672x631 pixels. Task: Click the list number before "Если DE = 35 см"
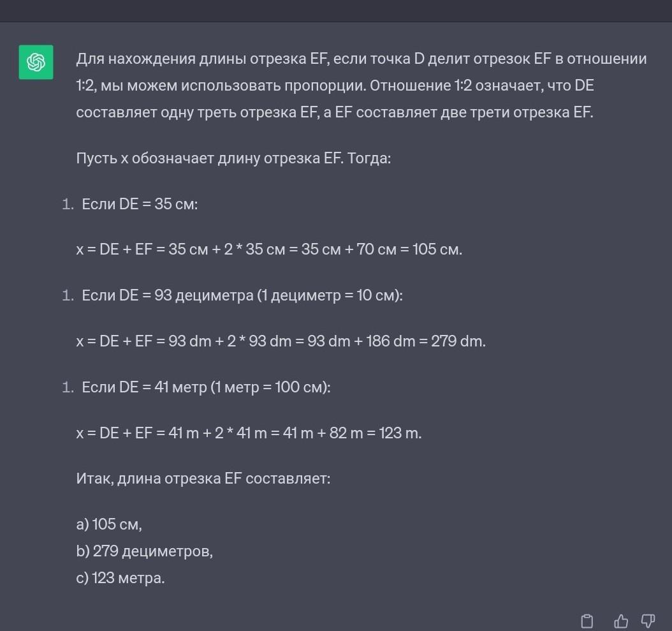(68, 205)
